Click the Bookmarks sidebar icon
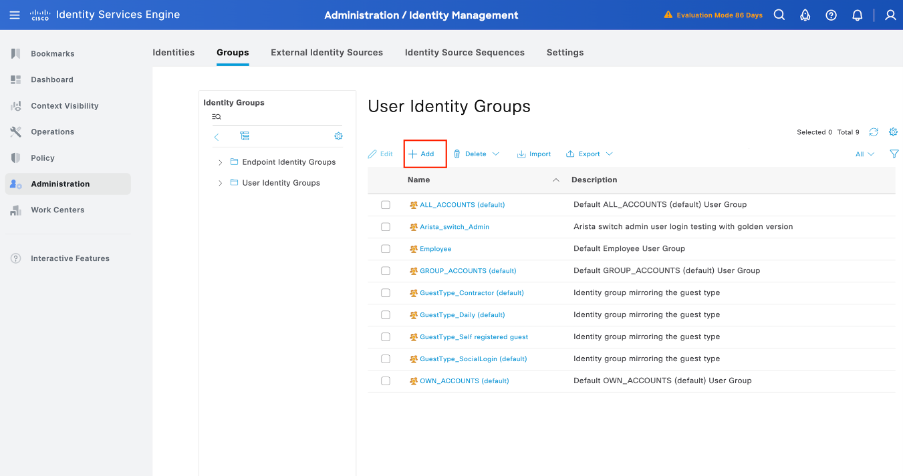 [16, 54]
